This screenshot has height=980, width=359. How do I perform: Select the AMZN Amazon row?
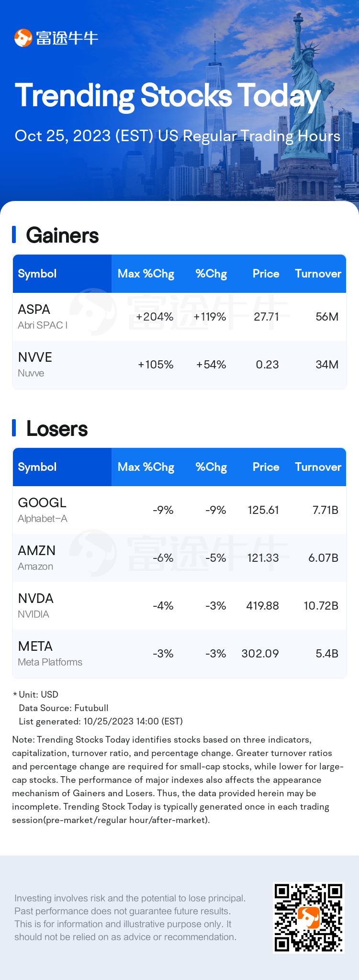click(179, 558)
